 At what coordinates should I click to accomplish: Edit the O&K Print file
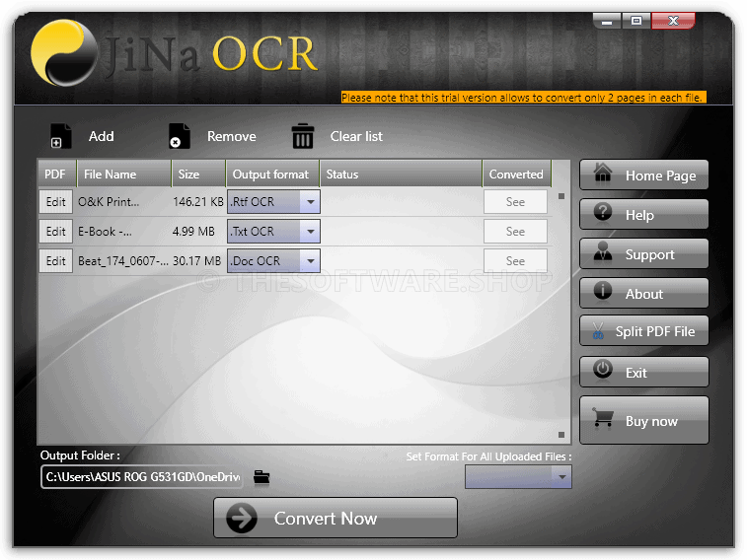point(55,202)
